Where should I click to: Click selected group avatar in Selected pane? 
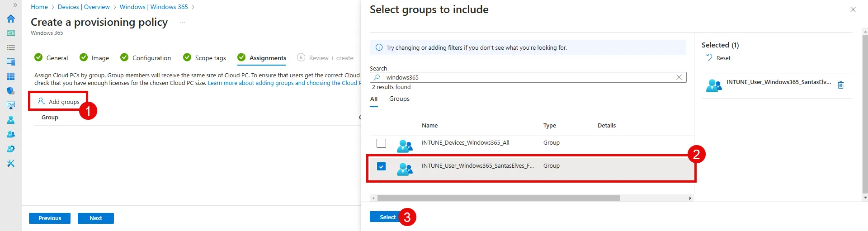[714, 85]
